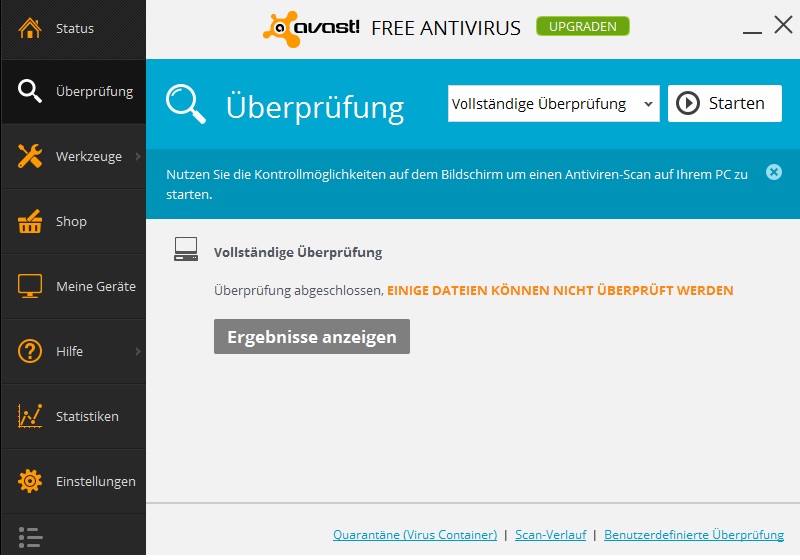Dismiss the blue info banner
800x560 pixels.
point(773,172)
